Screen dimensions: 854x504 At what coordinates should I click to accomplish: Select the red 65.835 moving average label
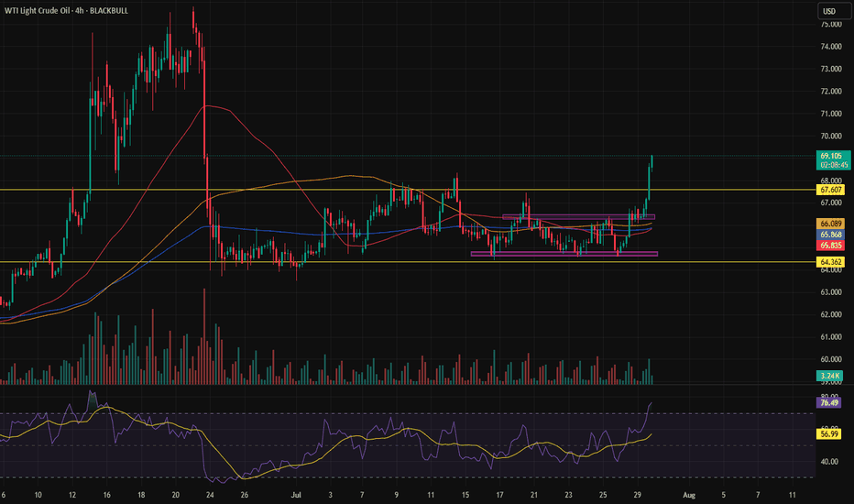831,246
